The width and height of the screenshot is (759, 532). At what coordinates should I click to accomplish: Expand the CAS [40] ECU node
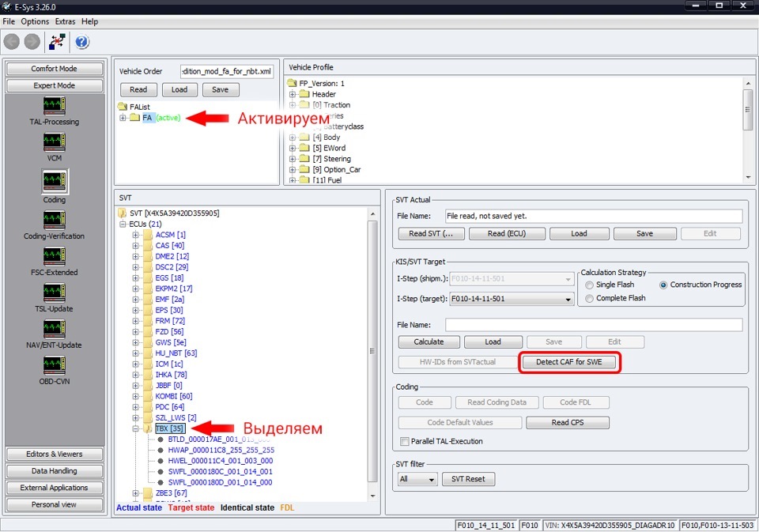click(135, 246)
